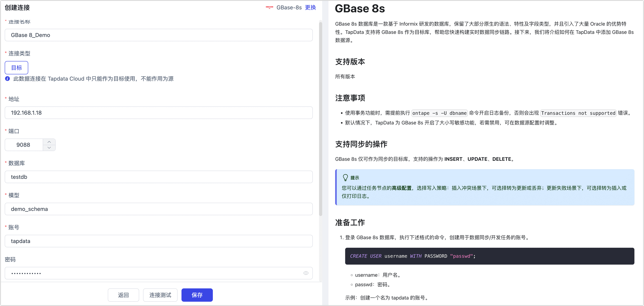Click the 账号 field showing tapdata

coord(159,241)
